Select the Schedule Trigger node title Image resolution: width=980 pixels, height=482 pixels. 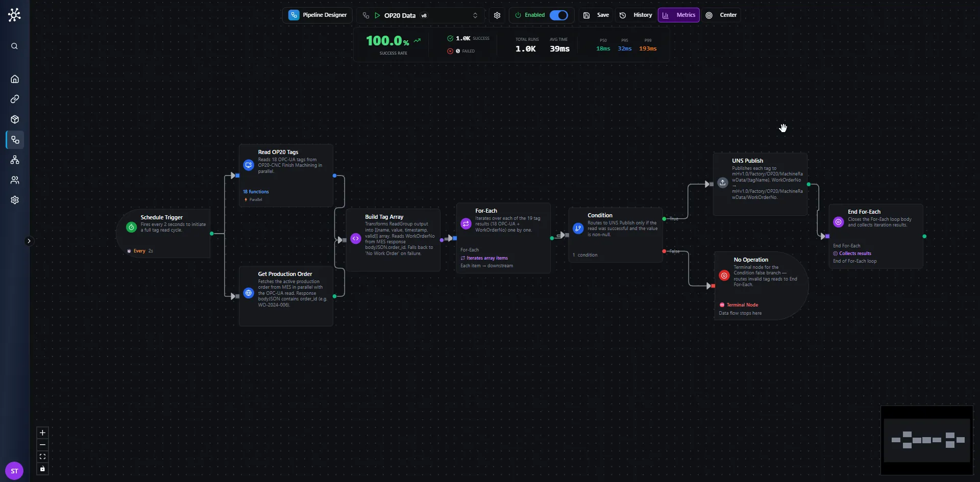coord(162,217)
